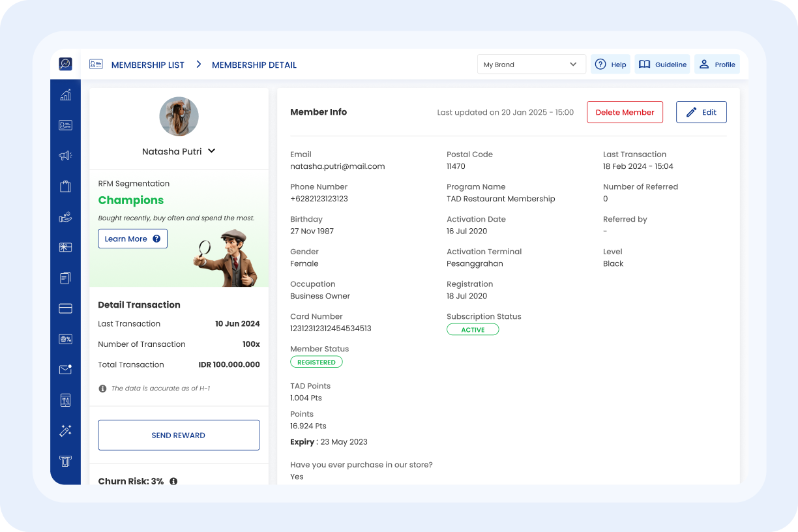Click the question mark icon in Help
Screen dimensions: 798x532
600,65
